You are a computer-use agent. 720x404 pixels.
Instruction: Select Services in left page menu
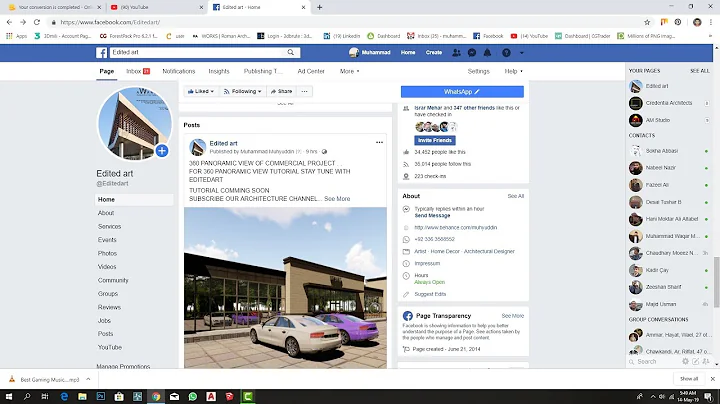point(109,226)
